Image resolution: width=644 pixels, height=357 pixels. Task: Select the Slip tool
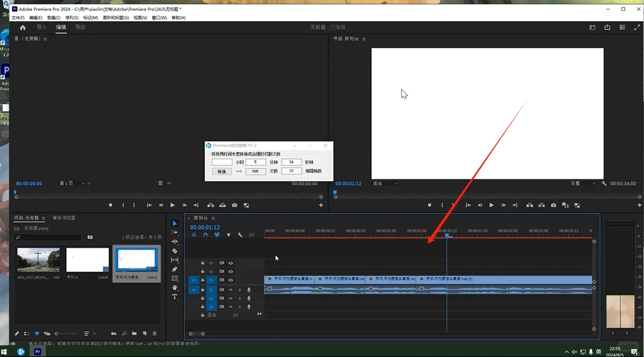[x=174, y=260]
